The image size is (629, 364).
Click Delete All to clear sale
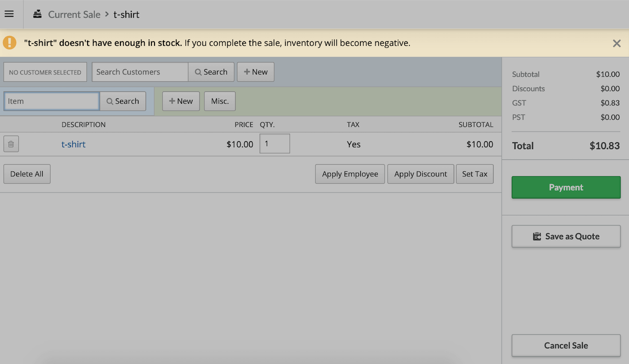point(27,174)
